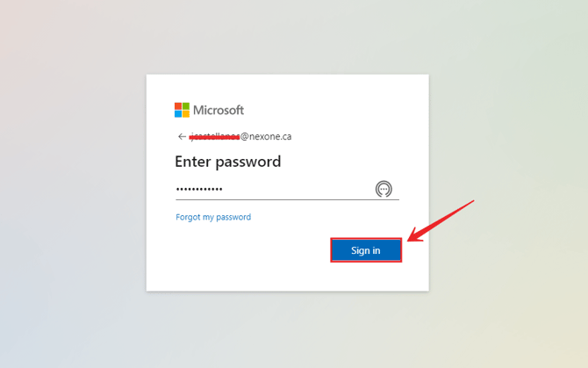Viewport: 588px width, 368px height.
Task: Open the autofill key icon menu
Action: tap(384, 189)
